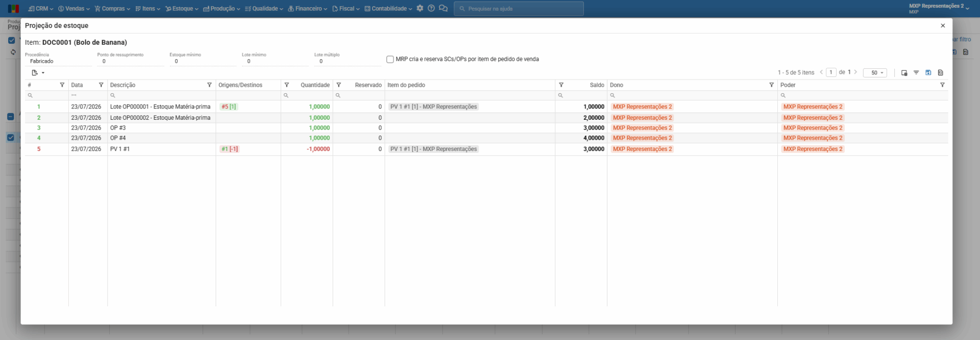Open the Qualidade menu
The height and width of the screenshot is (340, 980).
(x=264, y=9)
